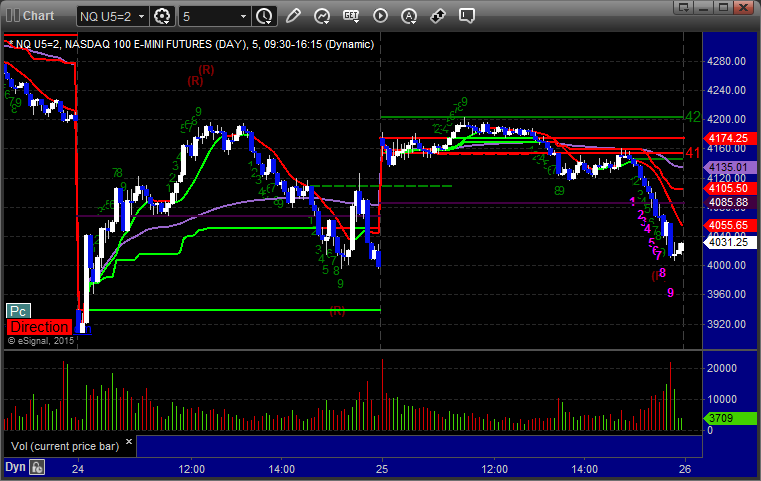The height and width of the screenshot is (481, 761).
Task: Minimize the chart window
Action: click(704, 7)
